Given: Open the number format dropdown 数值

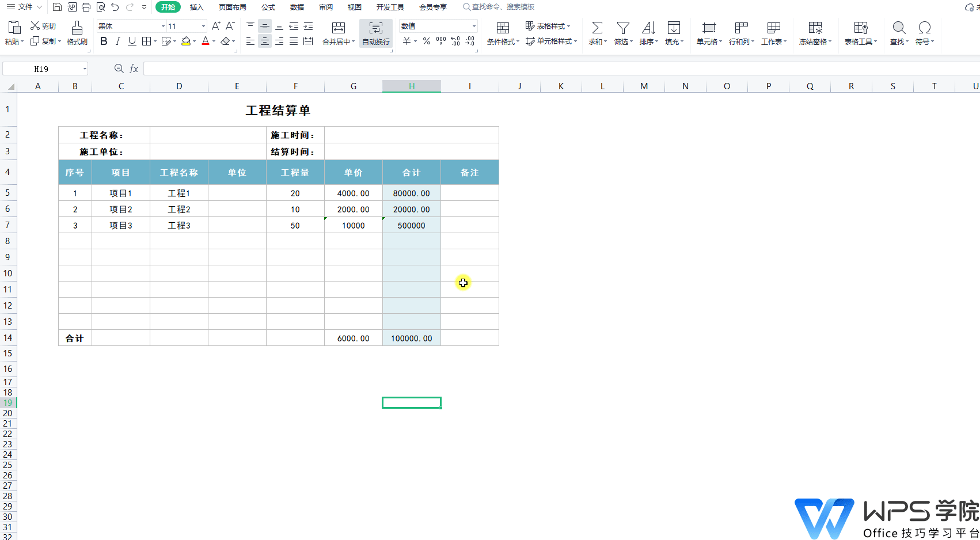Looking at the screenshot, I should 474,26.
